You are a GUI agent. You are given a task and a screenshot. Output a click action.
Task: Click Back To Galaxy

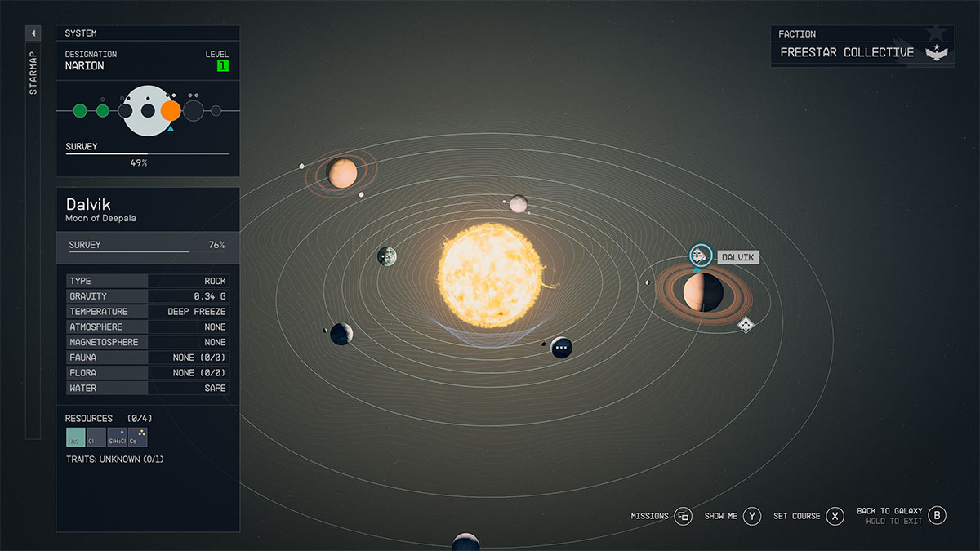(936, 514)
